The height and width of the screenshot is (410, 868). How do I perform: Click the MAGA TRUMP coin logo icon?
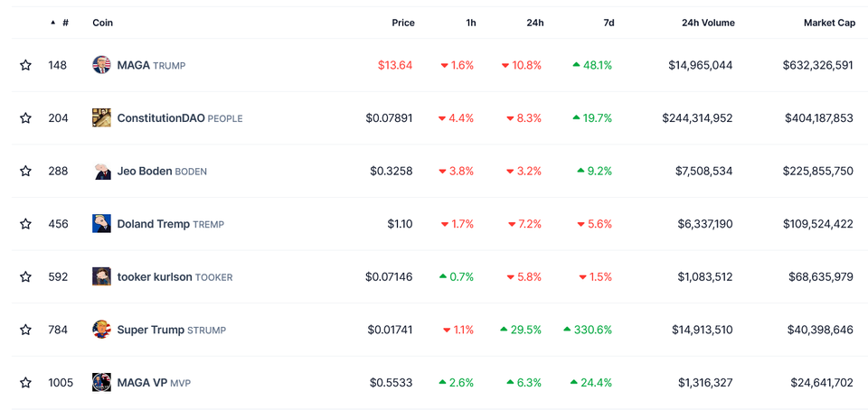[x=101, y=65]
